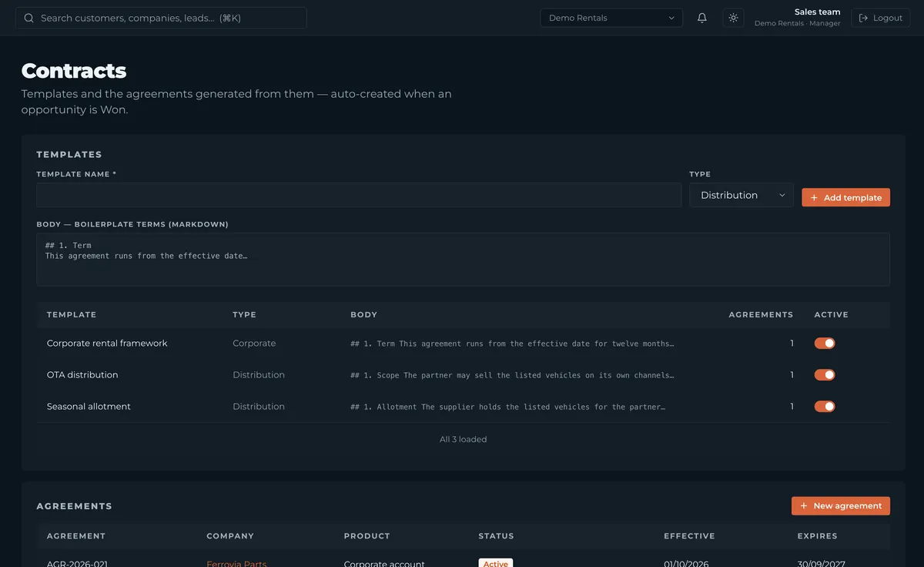The width and height of the screenshot is (924, 567).
Task: Click the OTA distribution body preview text
Action: click(512, 375)
